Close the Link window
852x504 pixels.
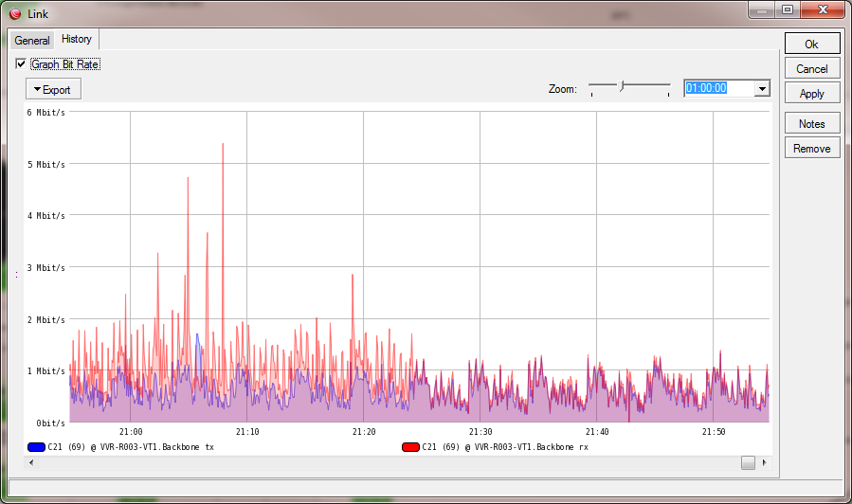click(823, 9)
